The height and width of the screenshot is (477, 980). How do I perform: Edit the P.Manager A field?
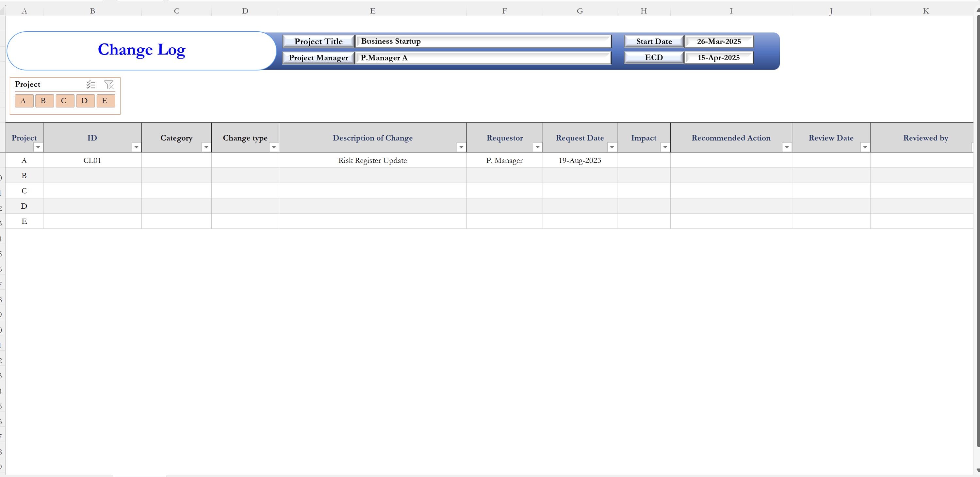[x=483, y=58]
